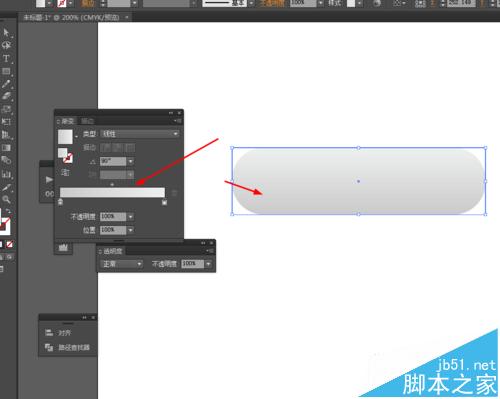The width and height of the screenshot is (500, 399).
Task: Open the Gradient panel flyout menu
Action: 178,121
